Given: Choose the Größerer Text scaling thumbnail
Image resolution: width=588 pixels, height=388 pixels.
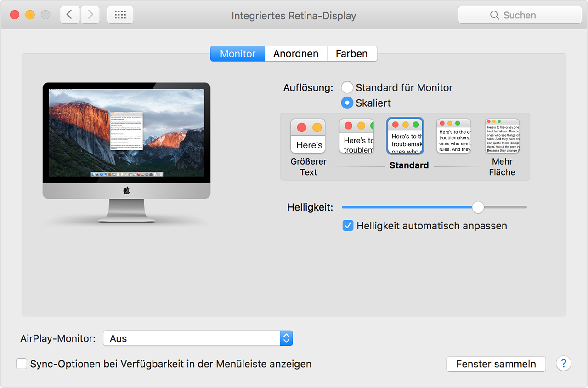Looking at the screenshot, I should (x=308, y=136).
